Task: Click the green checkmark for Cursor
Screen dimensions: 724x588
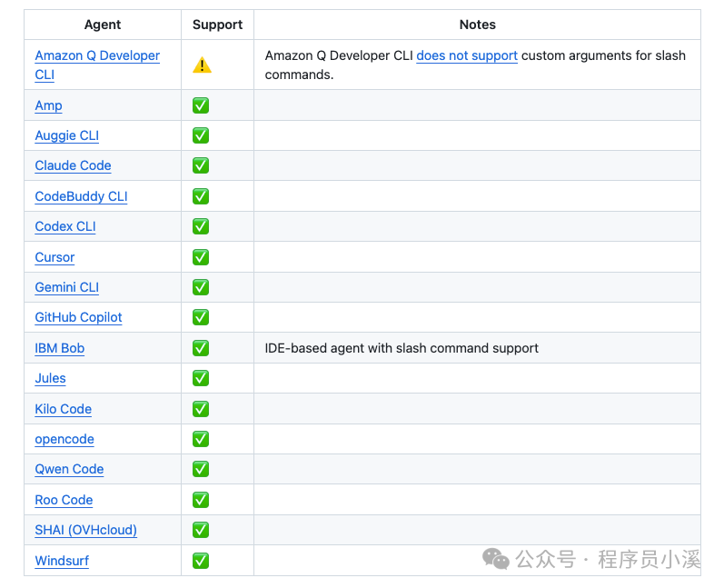Action: click(201, 257)
